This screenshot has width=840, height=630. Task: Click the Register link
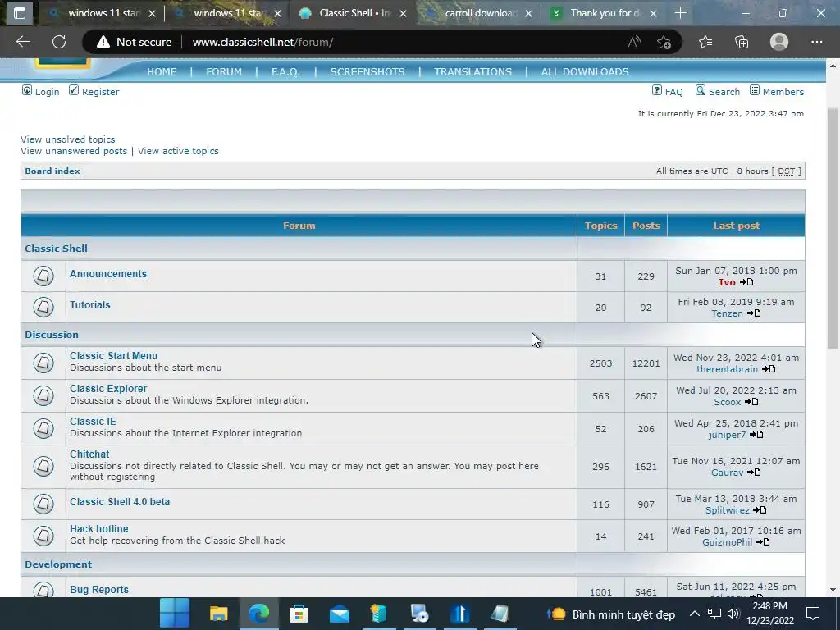click(x=100, y=92)
